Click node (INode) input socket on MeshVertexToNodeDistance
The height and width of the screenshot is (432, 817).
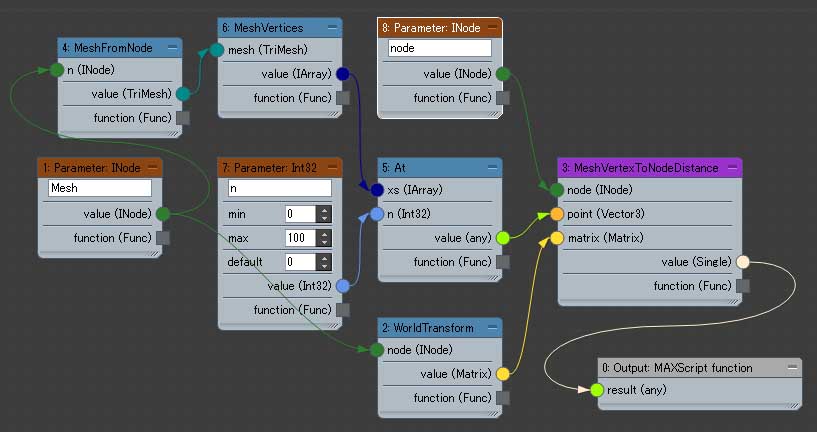[x=557, y=190]
